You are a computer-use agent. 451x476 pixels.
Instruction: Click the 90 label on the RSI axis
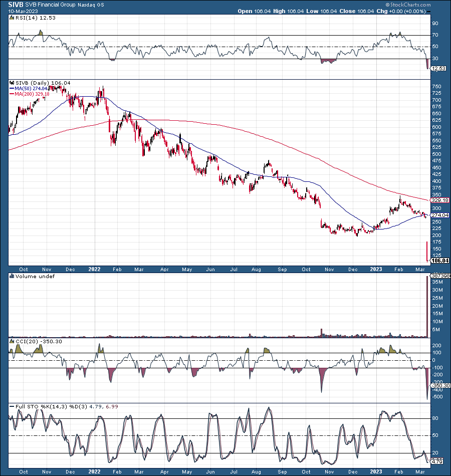point(435,24)
